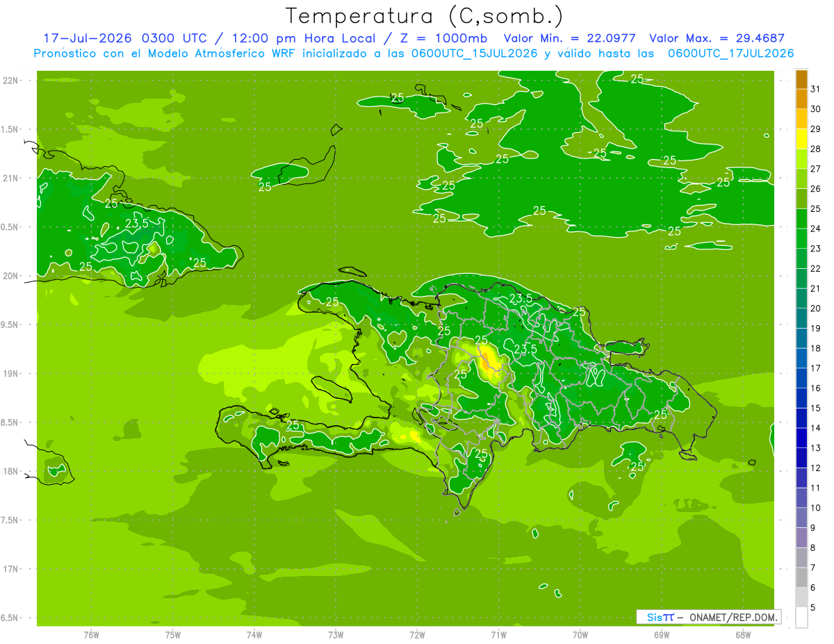Click 'Valor Min. = 22.0977' in header

coord(569,38)
